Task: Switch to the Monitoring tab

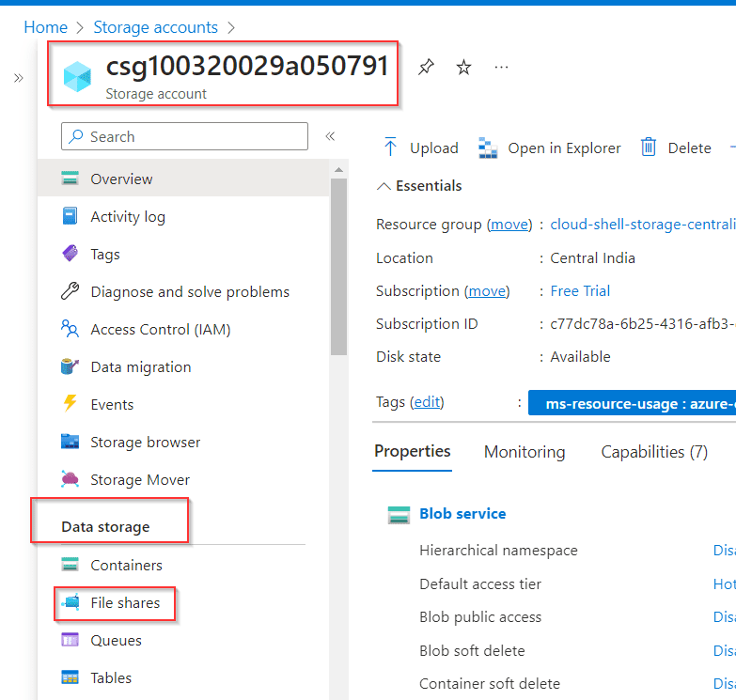Action: 525,452
